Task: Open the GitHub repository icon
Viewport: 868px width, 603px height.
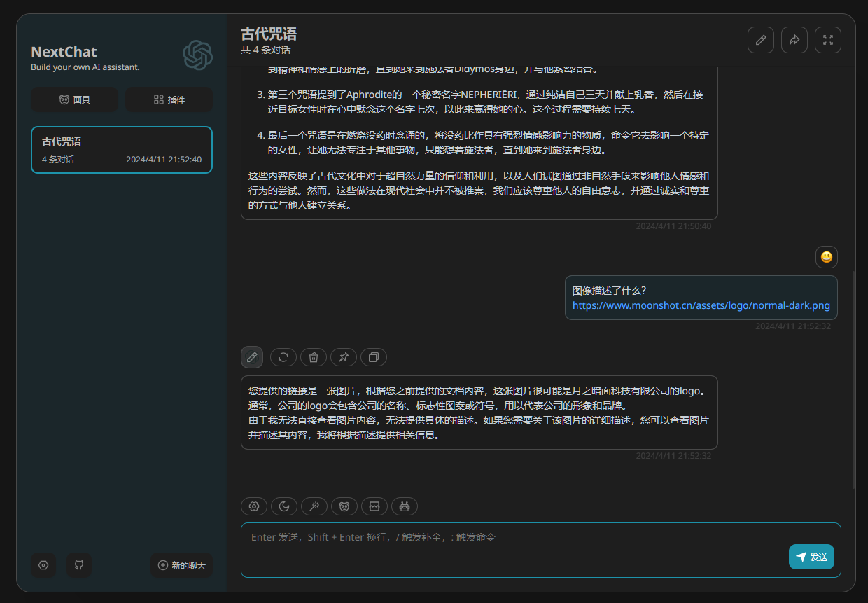Action: pos(78,565)
